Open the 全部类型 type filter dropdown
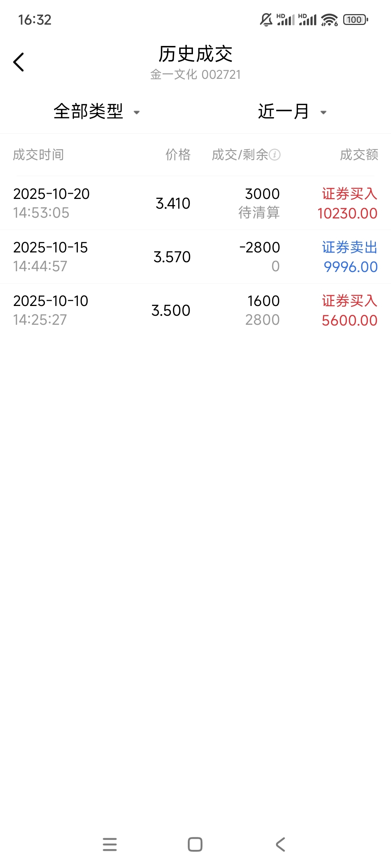 click(x=89, y=111)
